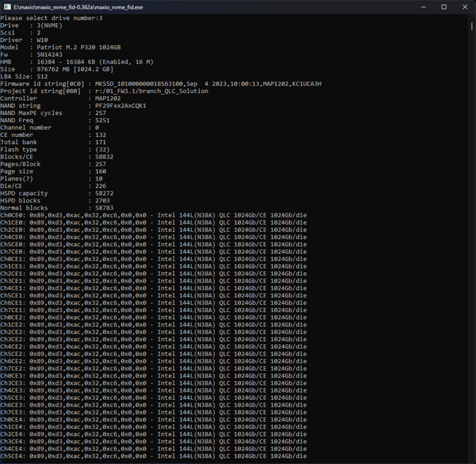Image resolution: width=476 pixels, height=464 pixels.
Task: Click the console app icon in title bar
Action: click(7, 7)
